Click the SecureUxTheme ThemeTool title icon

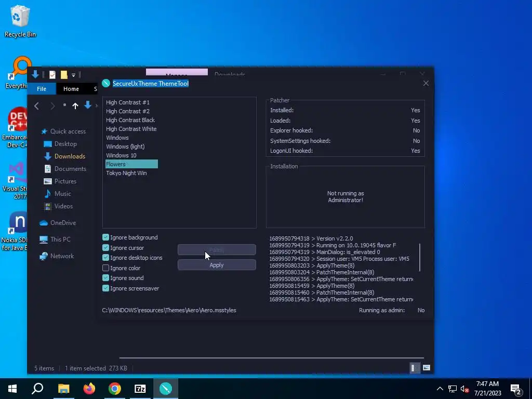pos(106,83)
